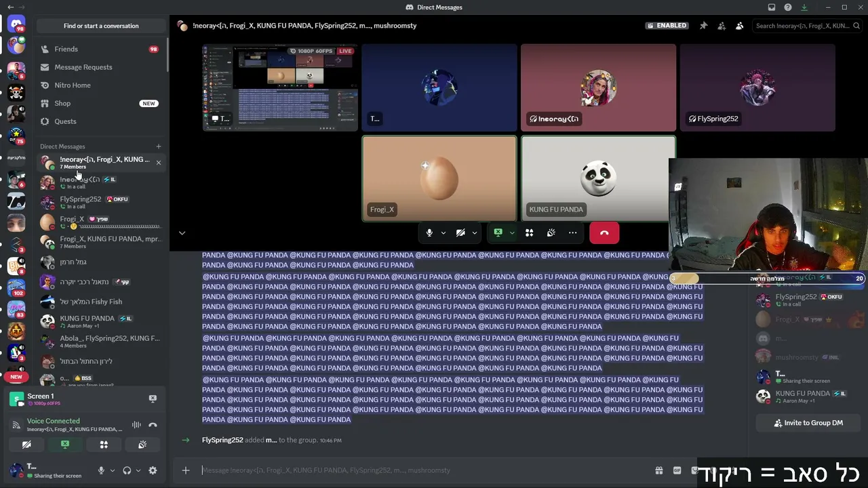Mute microphone in the call controls
The width and height of the screenshot is (868, 488).
pos(429,233)
